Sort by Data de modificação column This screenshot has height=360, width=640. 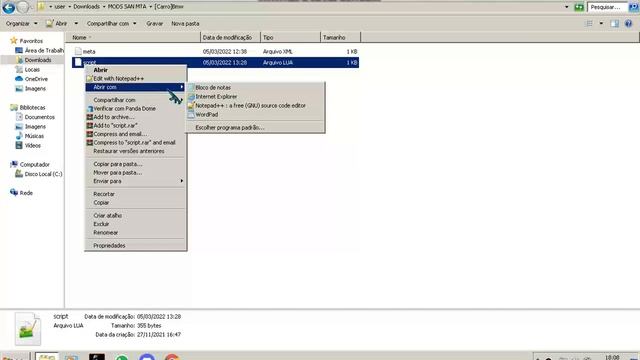click(x=230, y=38)
